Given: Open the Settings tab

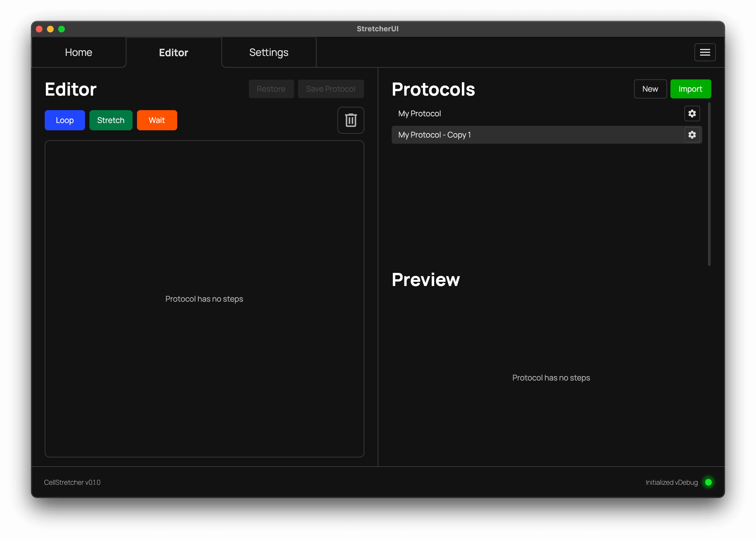Looking at the screenshot, I should (269, 53).
